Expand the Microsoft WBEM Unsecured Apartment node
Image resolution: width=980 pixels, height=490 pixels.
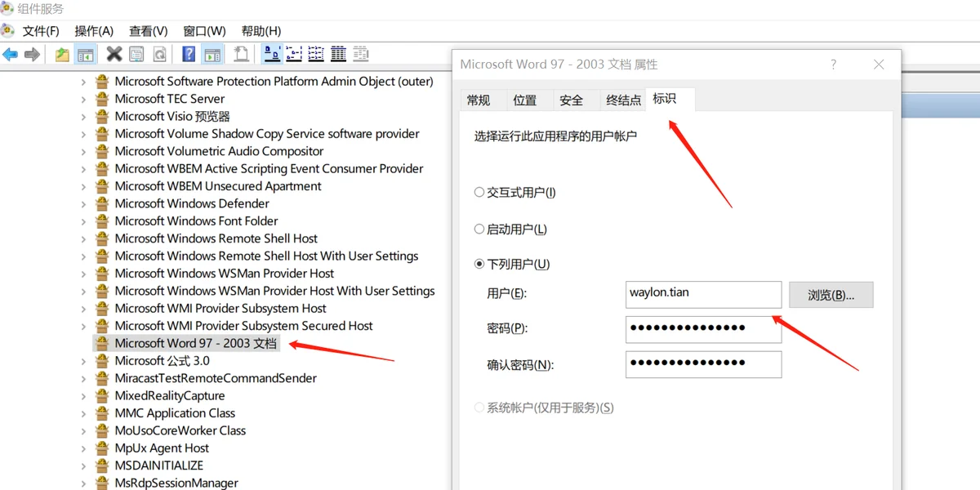pyautogui.click(x=83, y=186)
